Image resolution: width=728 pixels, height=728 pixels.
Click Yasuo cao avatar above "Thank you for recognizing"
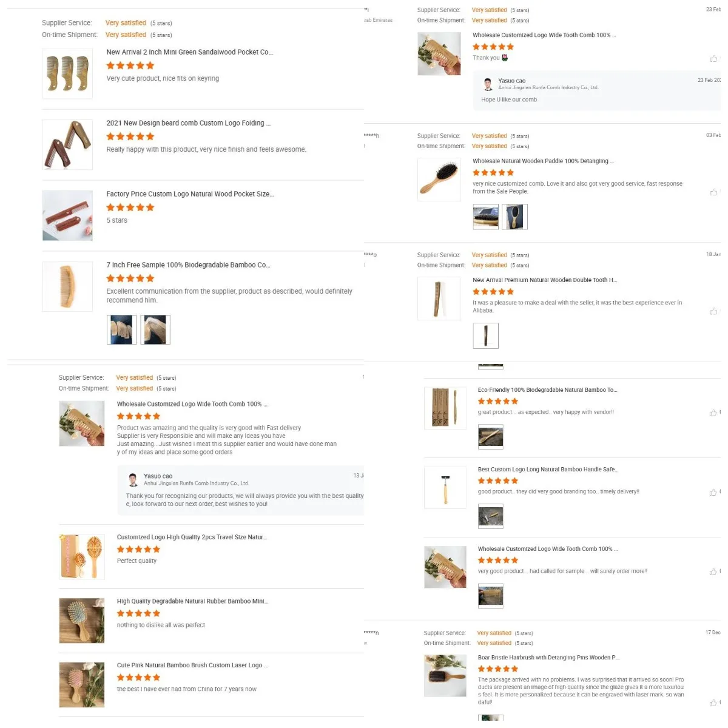click(x=133, y=480)
